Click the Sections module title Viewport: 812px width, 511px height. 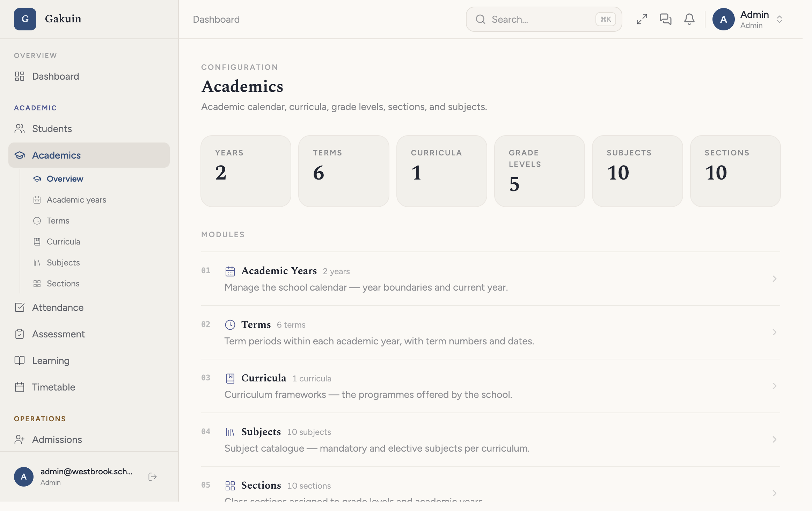click(x=261, y=486)
